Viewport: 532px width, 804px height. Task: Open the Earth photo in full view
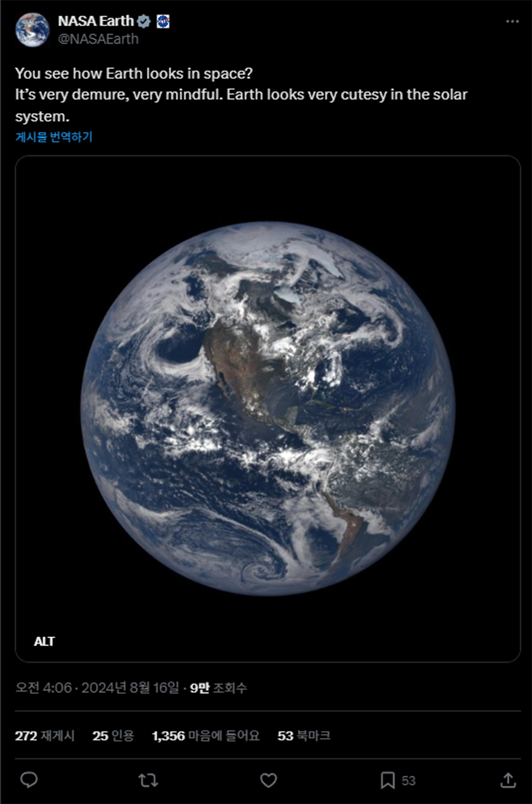tap(268, 409)
